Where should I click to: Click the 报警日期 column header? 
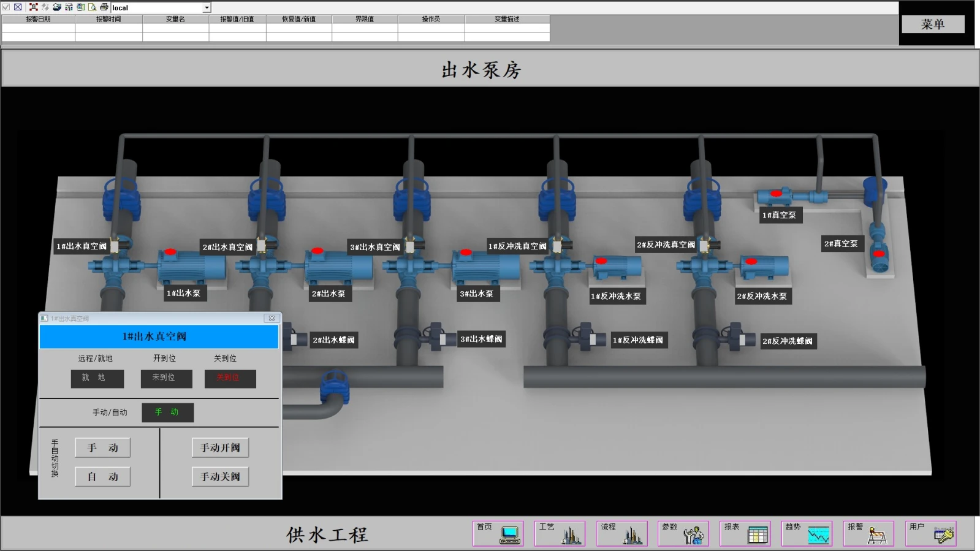(x=38, y=19)
